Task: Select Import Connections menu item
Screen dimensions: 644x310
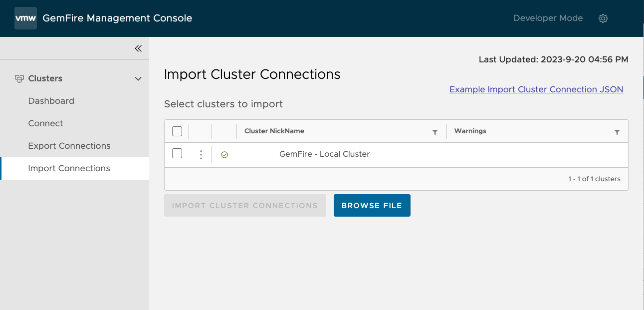Action: click(x=75, y=168)
